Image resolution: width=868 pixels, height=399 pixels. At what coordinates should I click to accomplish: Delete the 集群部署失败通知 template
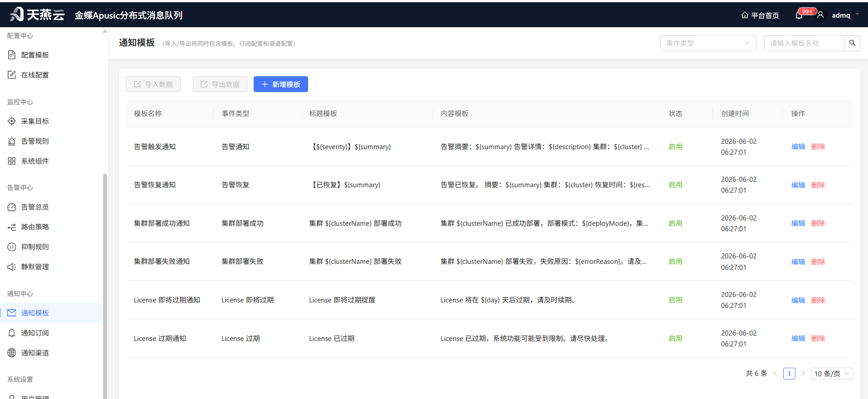[818, 262]
